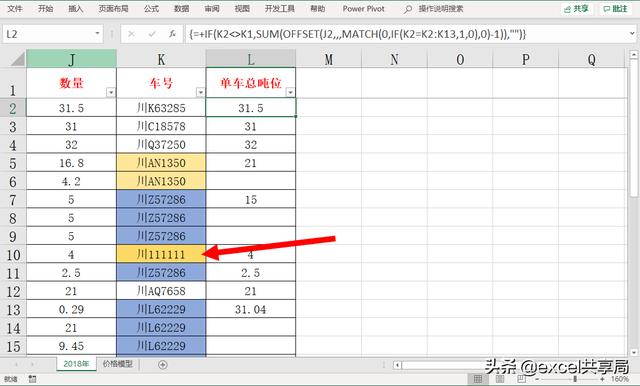640x386 pixels.
Task: Click the Insert Function fx icon
Action: pos(173,34)
